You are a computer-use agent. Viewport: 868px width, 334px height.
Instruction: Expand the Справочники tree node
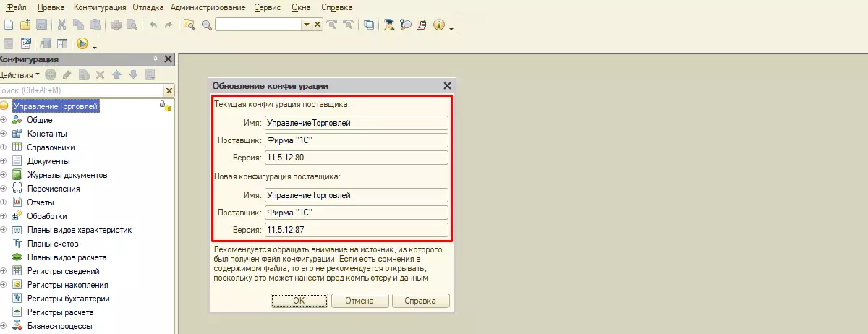3,147
